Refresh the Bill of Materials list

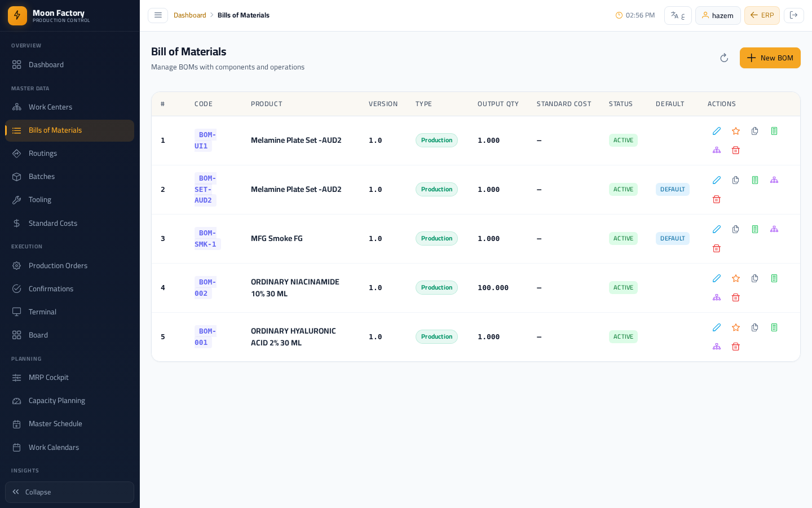tap(724, 58)
